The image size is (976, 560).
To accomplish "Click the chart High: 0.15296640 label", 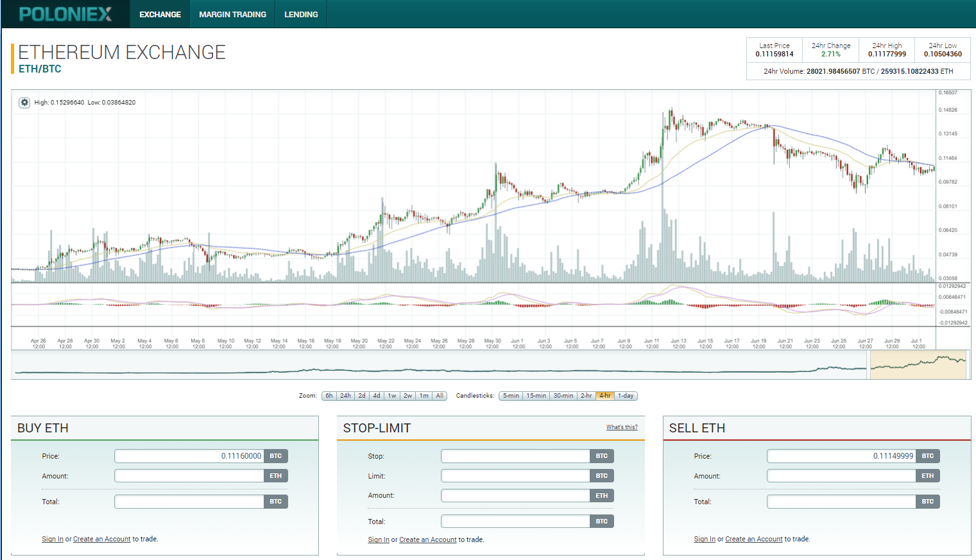I will point(59,103).
